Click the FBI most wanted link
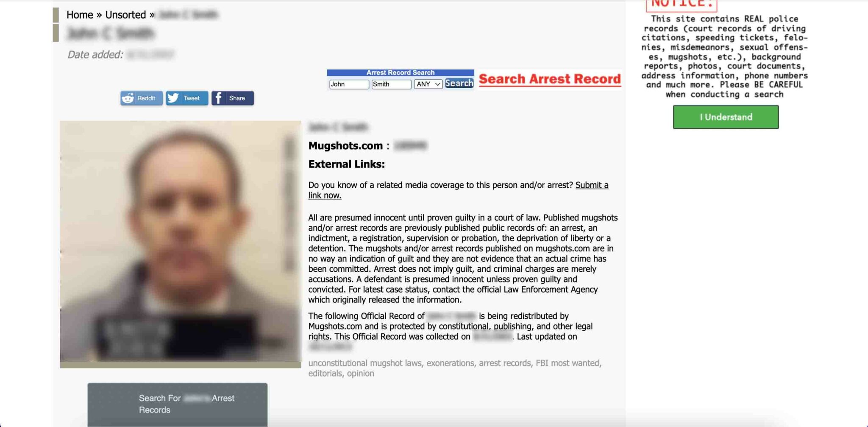The height and width of the screenshot is (427, 868). [568, 363]
